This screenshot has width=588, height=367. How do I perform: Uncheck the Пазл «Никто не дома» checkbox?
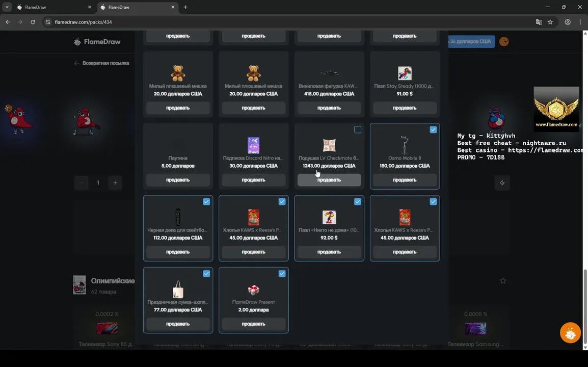pos(357,201)
